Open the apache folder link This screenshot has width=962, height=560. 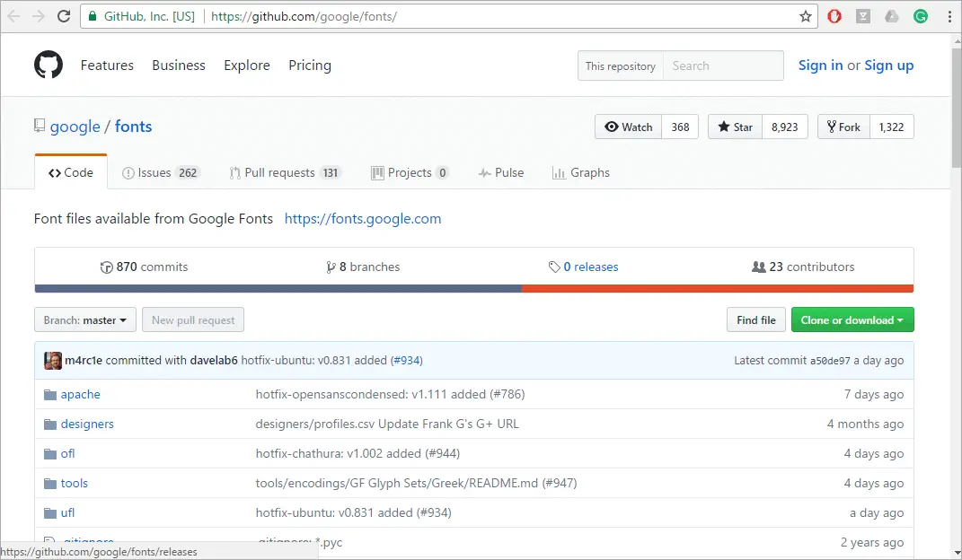tap(80, 395)
